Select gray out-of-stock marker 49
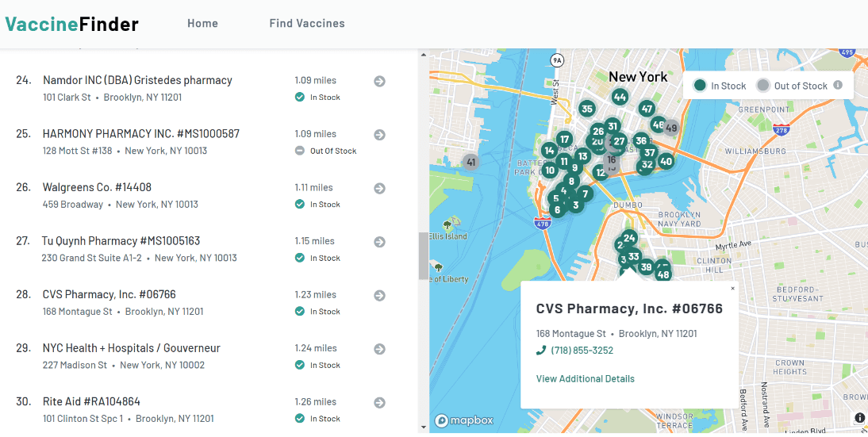868x437 pixels. coord(671,128)
